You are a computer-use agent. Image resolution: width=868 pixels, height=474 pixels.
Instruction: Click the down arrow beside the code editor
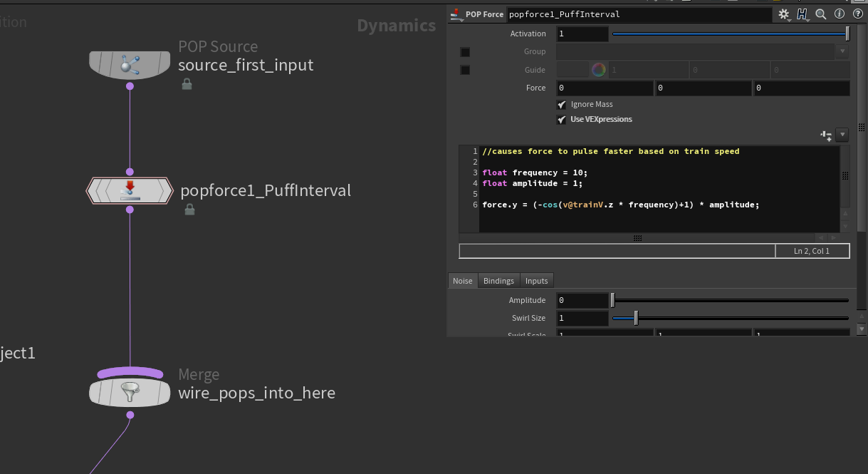point(845,226)
